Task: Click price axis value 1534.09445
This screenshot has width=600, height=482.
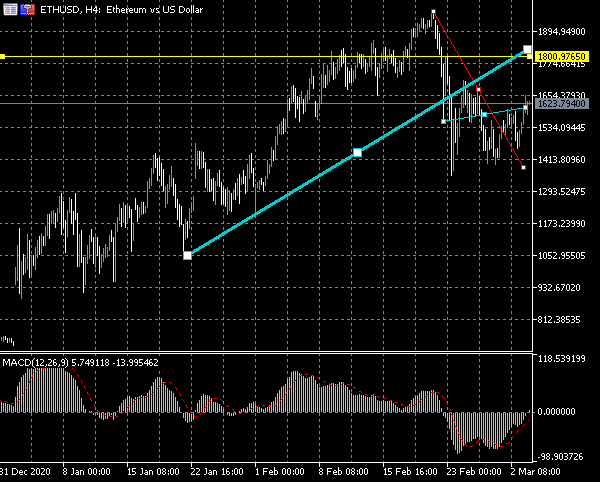Action: (561, 128)
